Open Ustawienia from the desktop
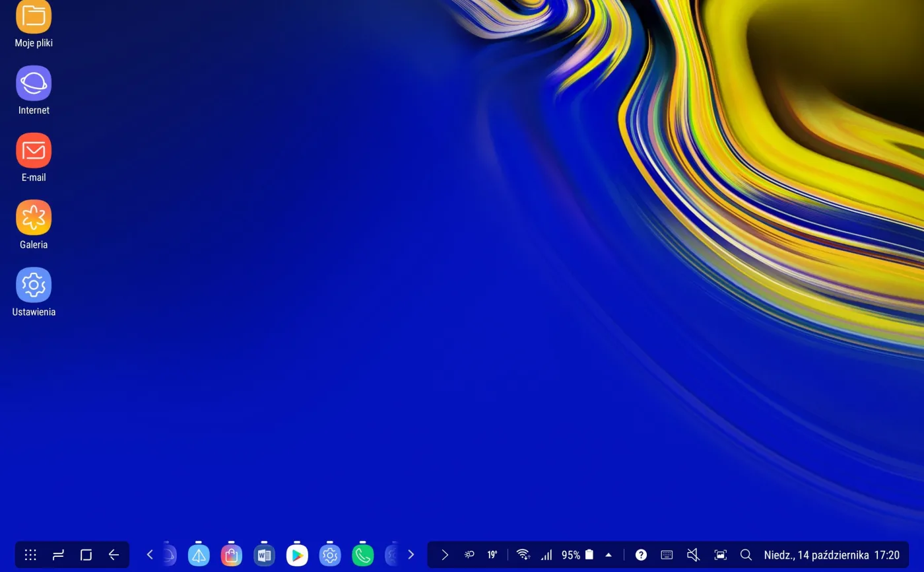 (x=33, y=284)
